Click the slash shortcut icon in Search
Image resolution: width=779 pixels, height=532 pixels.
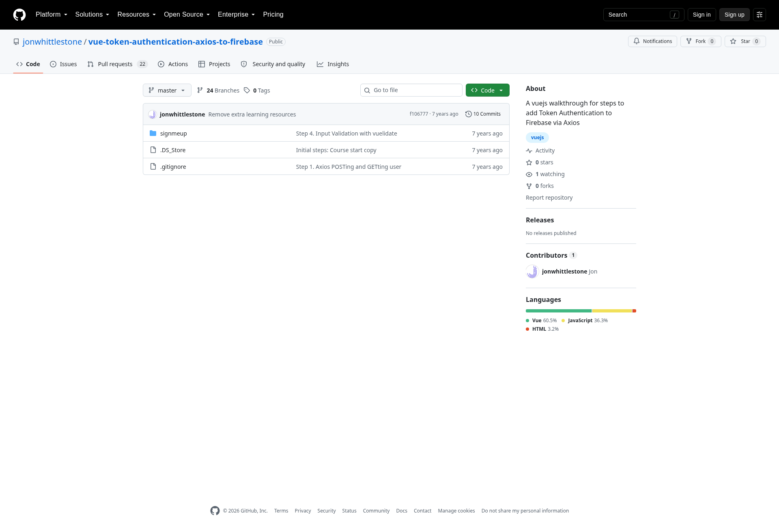point(674,15)
